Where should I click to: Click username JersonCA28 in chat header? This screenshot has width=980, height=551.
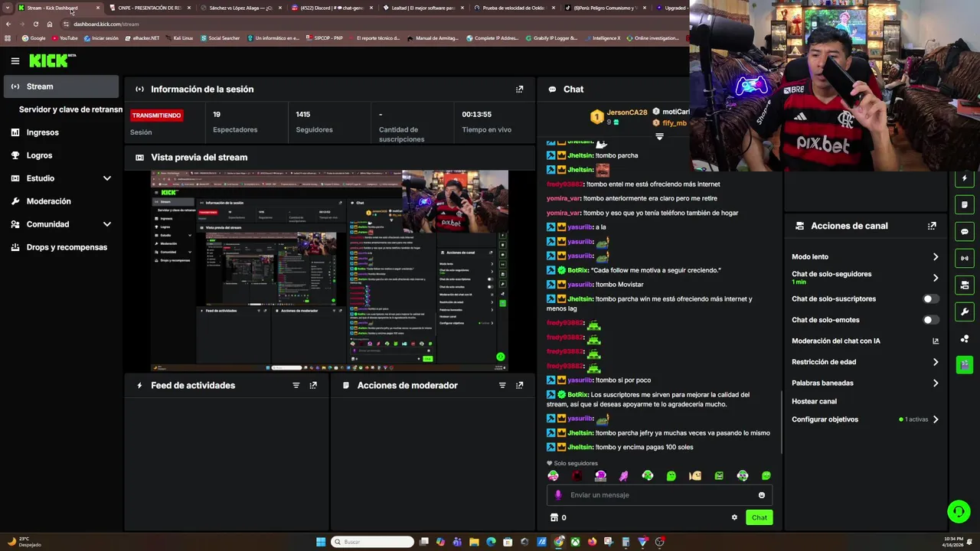627,112
